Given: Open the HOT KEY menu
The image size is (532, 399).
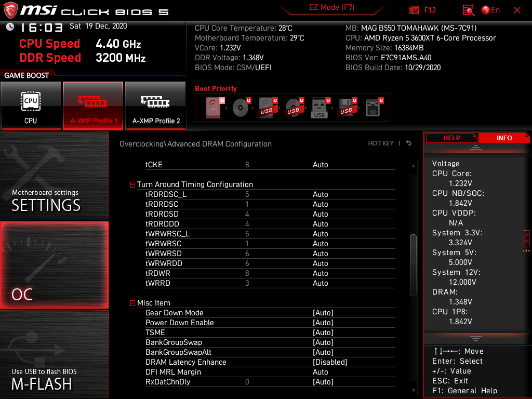Looking at the screenshot, I should (x=381, y=143).
